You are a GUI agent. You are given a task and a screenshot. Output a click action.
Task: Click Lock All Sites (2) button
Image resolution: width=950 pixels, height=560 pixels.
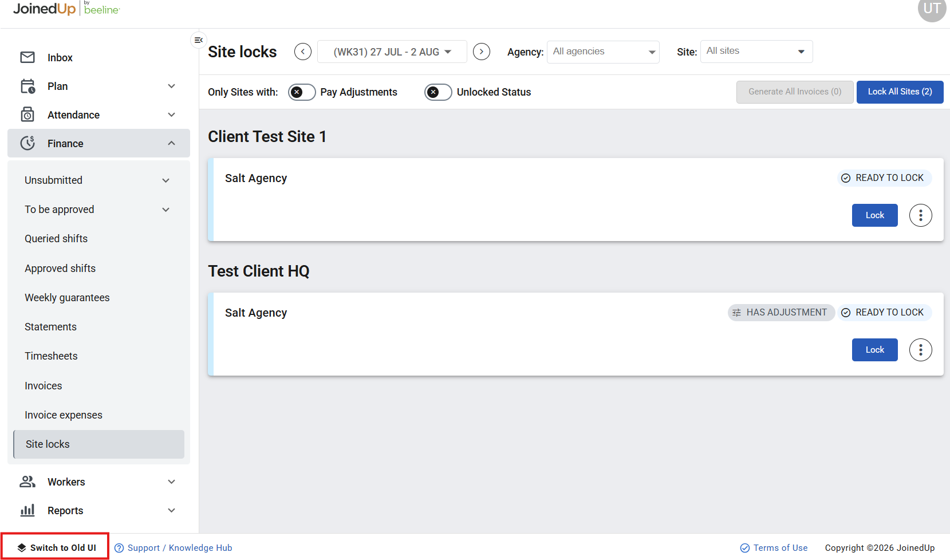(900, 92)
